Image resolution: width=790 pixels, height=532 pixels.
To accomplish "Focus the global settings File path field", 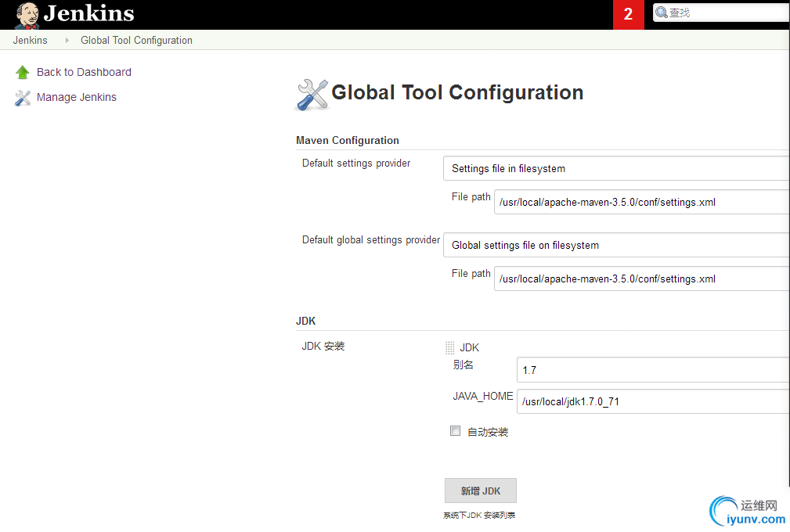I will tap(642, 279).
